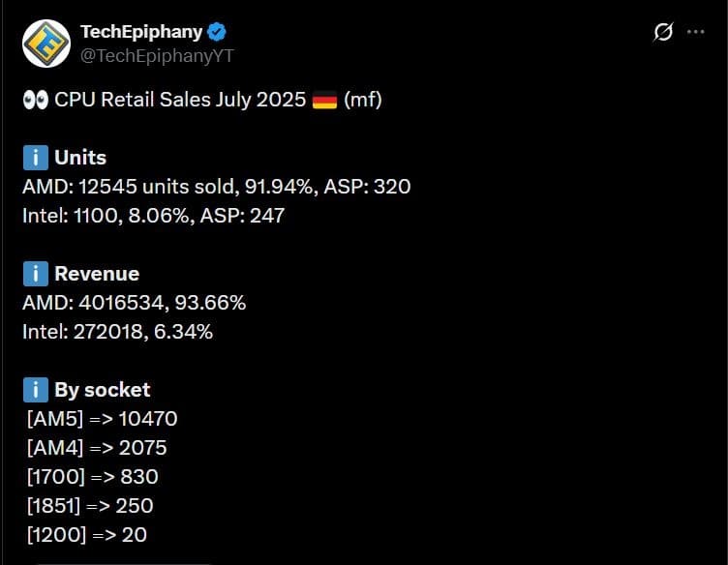The height and width of the screenshot is (565, 728).
Task: Click the info icon beside By socket
Action: pos(35,390)
